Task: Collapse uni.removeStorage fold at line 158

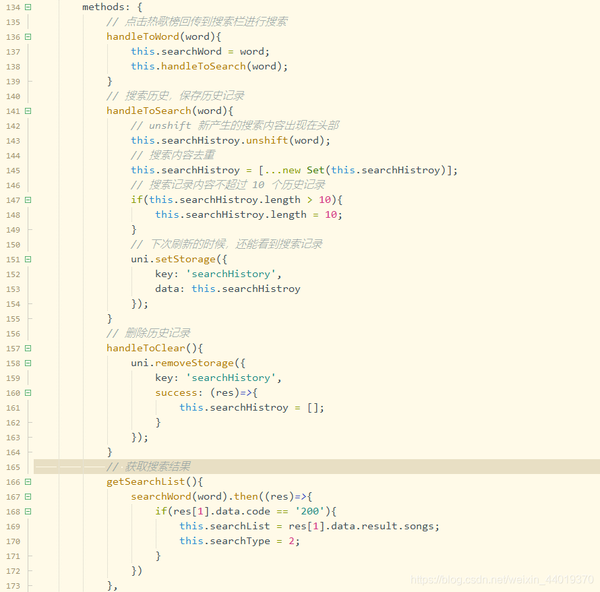Action: (x=28, y=363)
